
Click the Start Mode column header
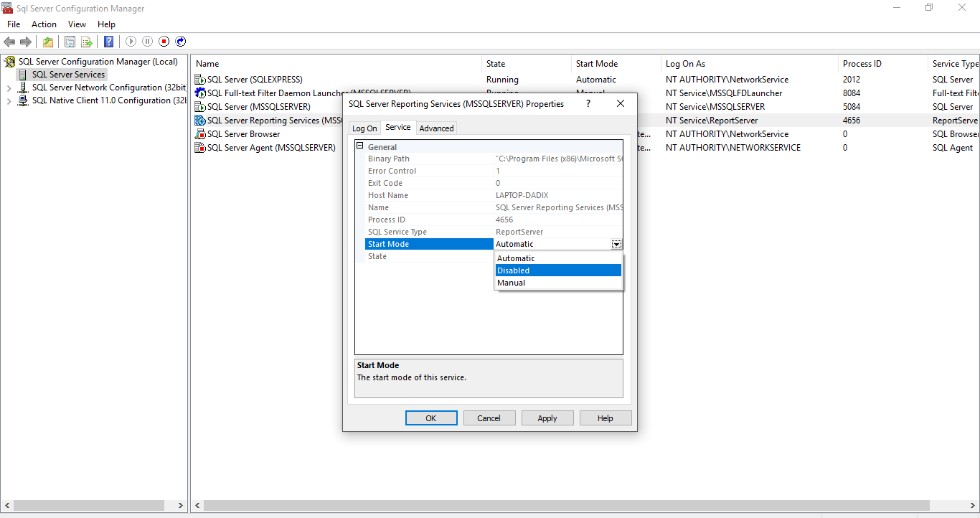616,64
